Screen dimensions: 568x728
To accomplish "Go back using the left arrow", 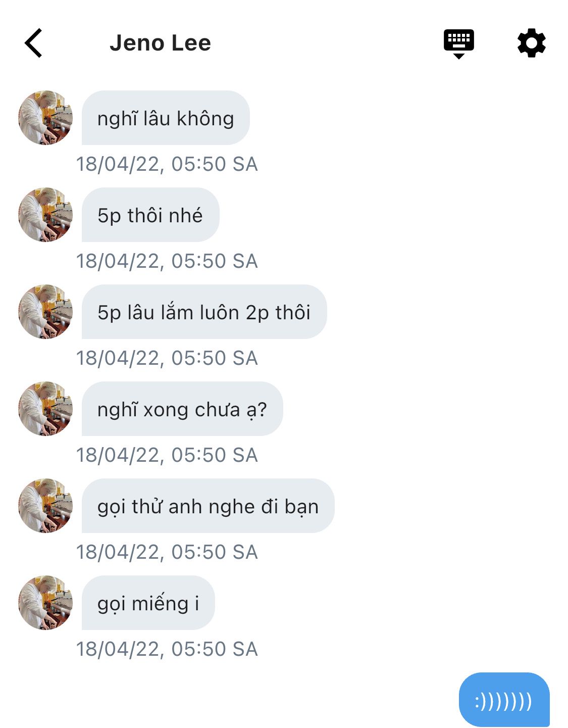I will coord(33,43).
